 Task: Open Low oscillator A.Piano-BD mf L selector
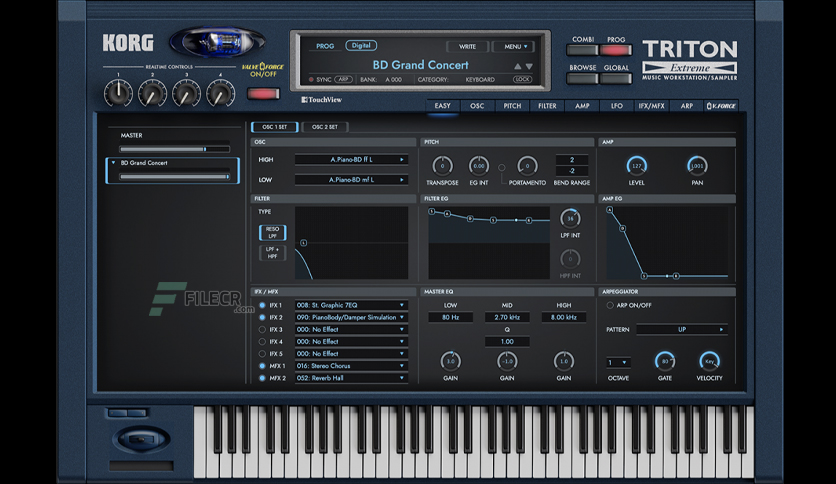click(x=351, y=180)
